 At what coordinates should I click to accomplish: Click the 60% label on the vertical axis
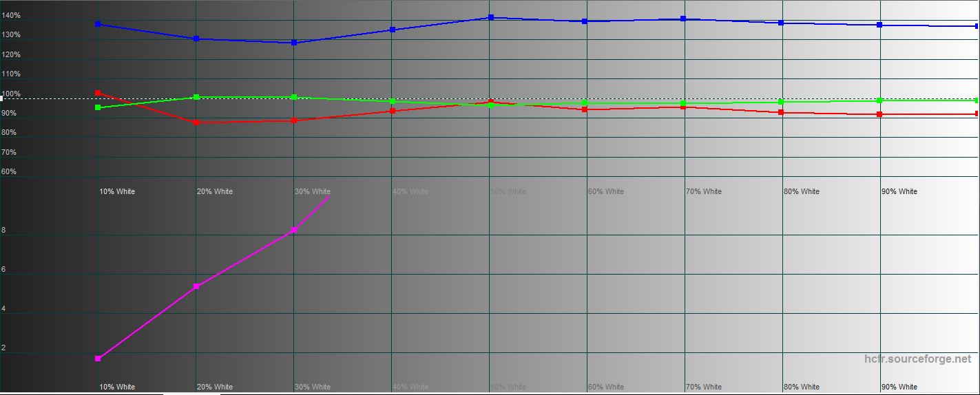click(x=9, y=172)
